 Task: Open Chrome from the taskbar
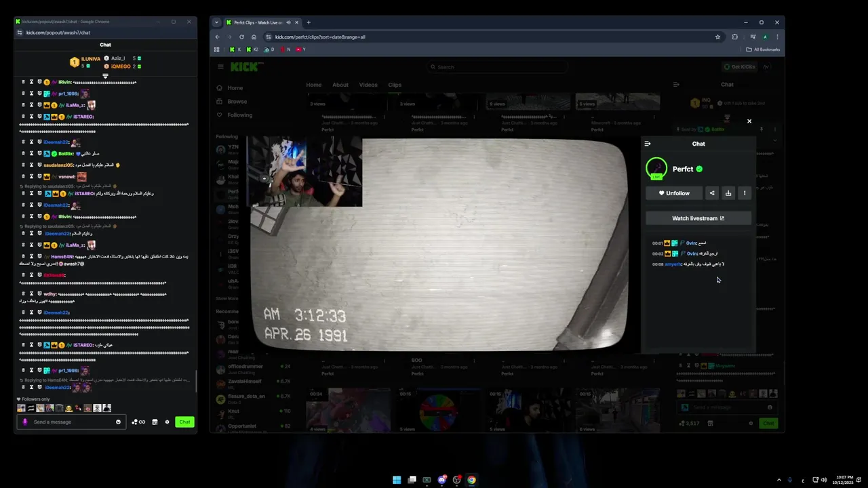(x=471, y=480)
